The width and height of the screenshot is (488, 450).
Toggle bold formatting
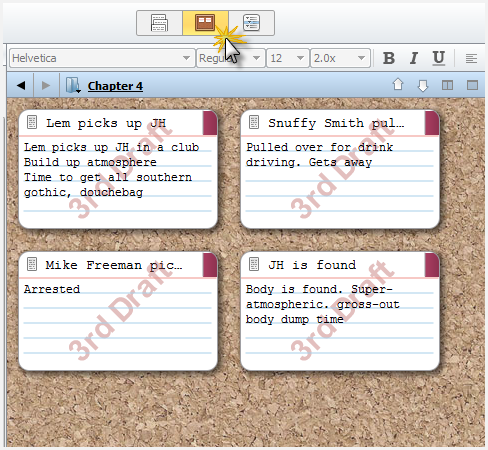389,58
